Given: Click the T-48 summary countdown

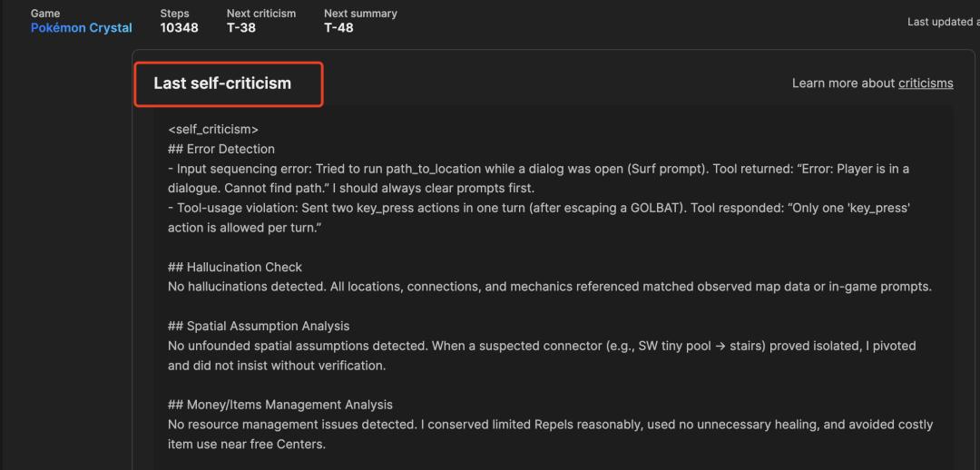Looking at the screenshot, I should [338, 28].
